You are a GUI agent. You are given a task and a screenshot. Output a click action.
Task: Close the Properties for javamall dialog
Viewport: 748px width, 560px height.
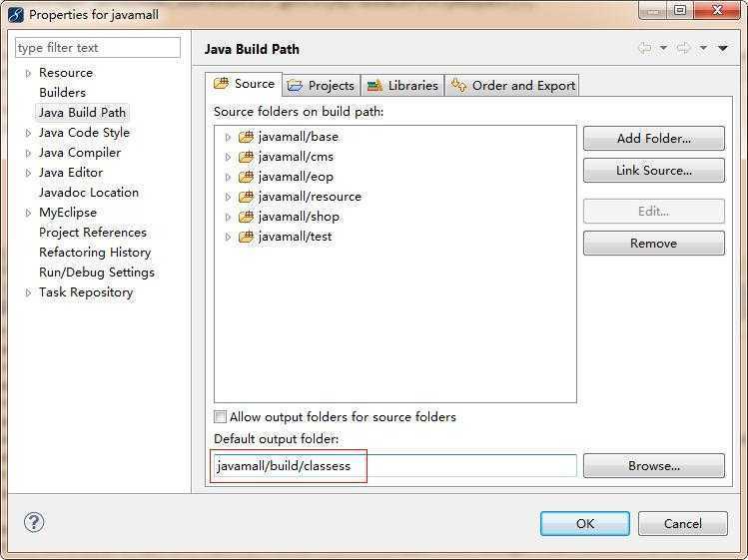pyautogui.click(x=717, y=11)
